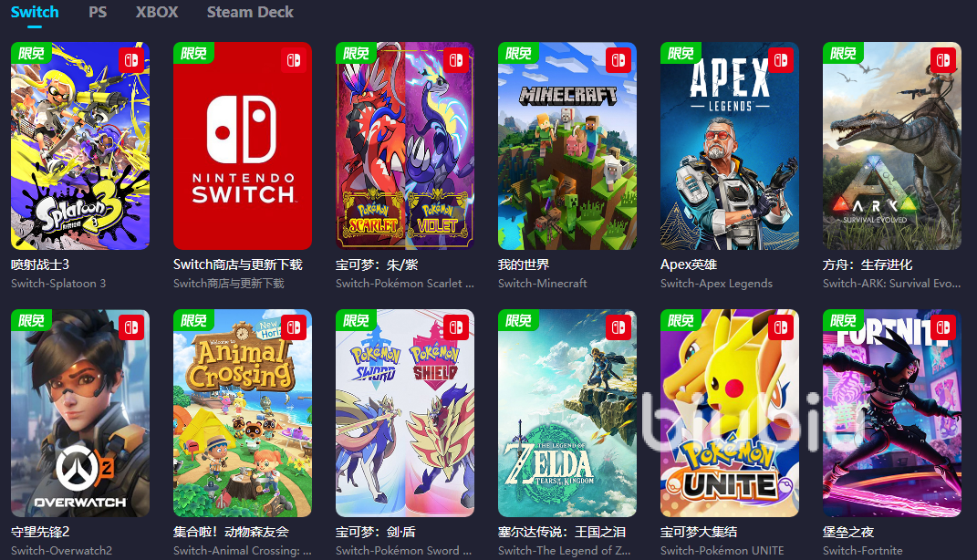The width and height of the screenshot is (977, 560).
Task: Click the 守望先锋2 title text
Action: [40, 532]
